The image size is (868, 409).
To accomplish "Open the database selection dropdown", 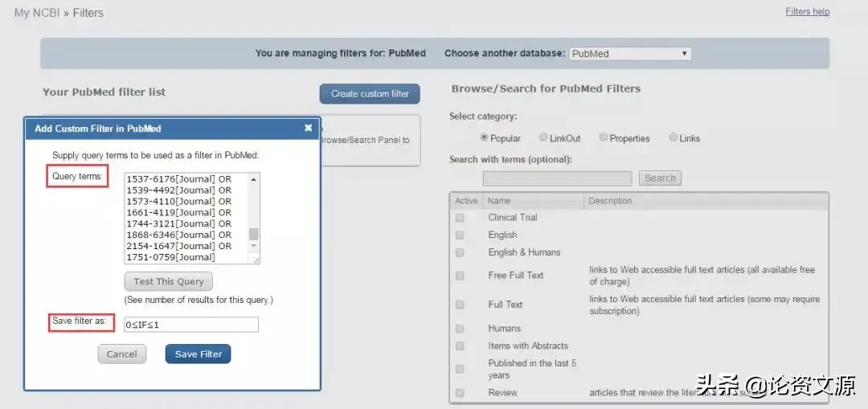I will click(630, 54).
